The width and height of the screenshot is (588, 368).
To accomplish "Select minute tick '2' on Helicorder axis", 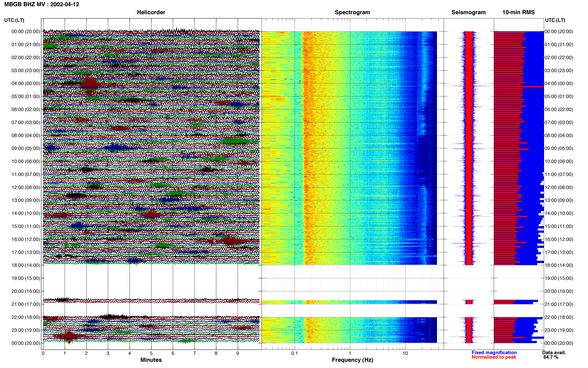I will [x=86, y=353].
